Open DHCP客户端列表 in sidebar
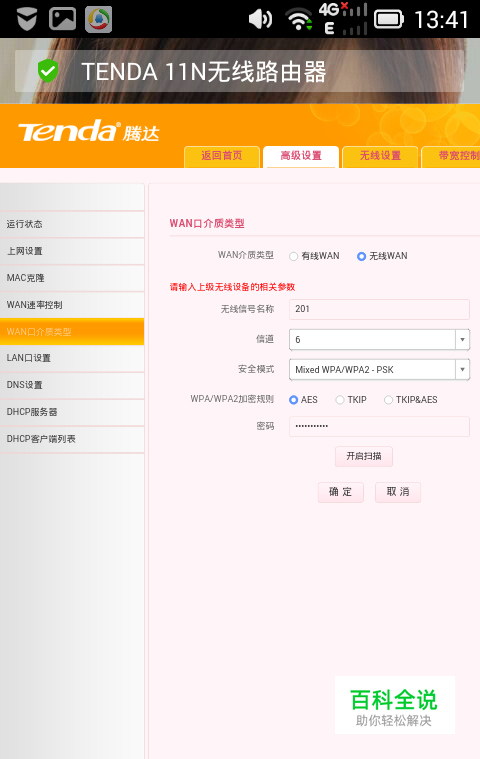This screenshot has height=759, width=480. coord(72,440)
